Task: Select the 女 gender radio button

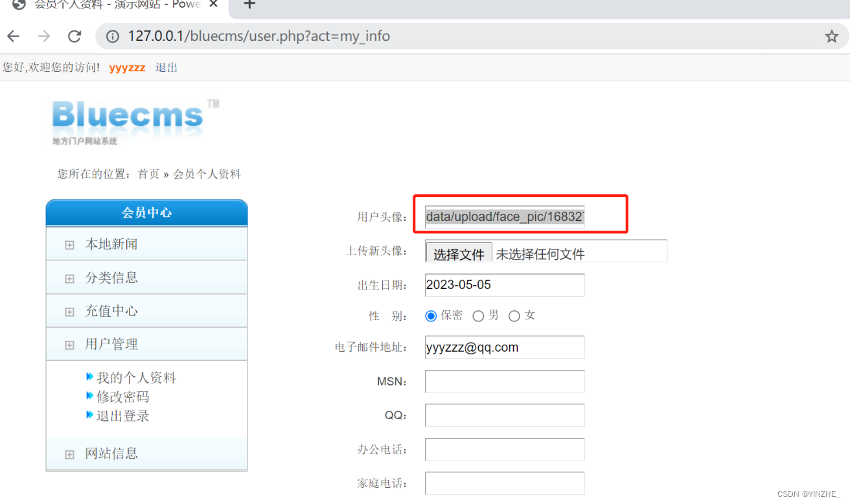Action: (x=514, y=316)
